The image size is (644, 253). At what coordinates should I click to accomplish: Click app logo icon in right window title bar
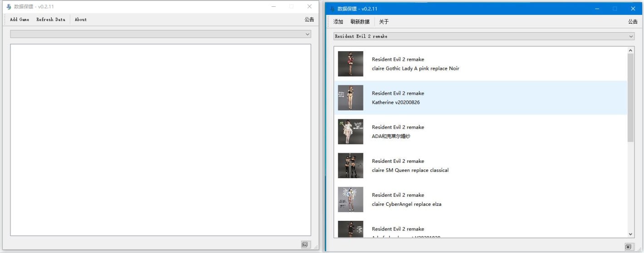click(x=333, y=9)
